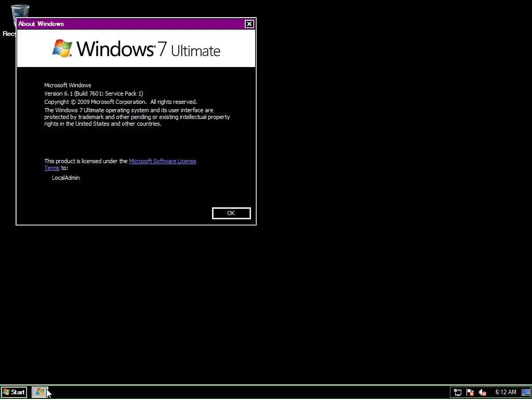Select the About Windows taskbar button
Screen dimensions: 532x399
39,392
